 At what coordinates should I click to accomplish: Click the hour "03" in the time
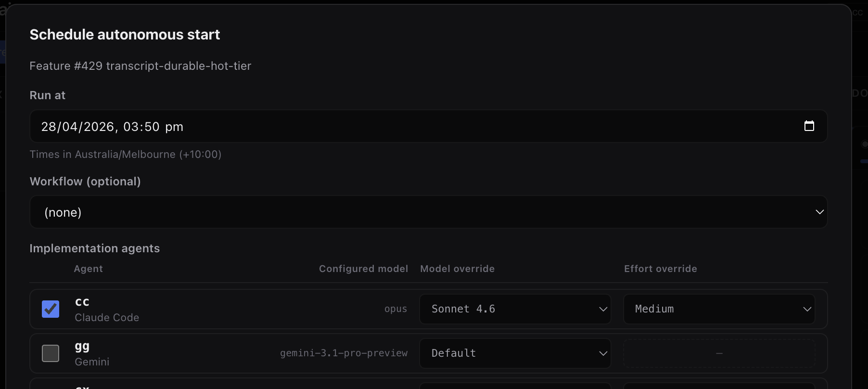pyautogui.click(x=131, y=127)
